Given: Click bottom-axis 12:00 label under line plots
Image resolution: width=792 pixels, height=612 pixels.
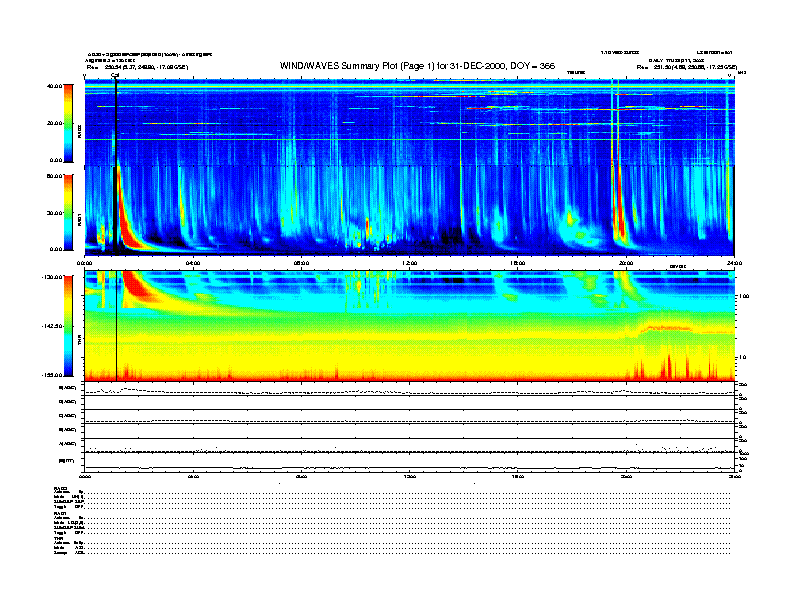Looking at the screenshot, I should (x=410, y=476).
